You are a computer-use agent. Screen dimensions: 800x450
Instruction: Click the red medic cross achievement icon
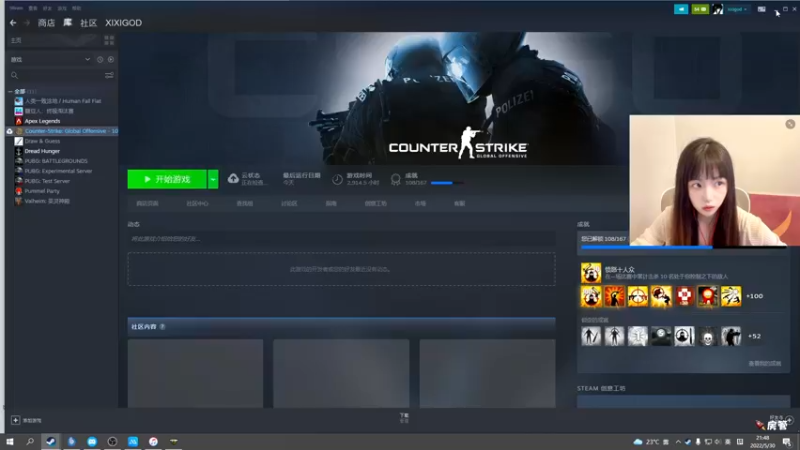pyautogui.click(x=684, y=296)
